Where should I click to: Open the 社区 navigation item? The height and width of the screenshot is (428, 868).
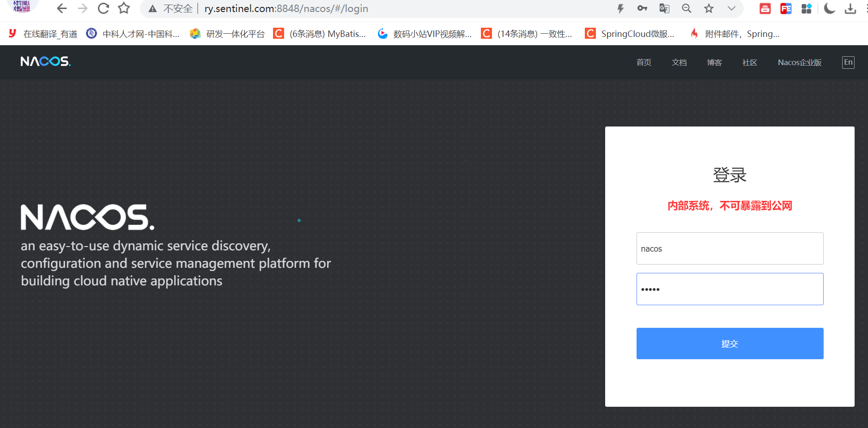pos(750,62)
